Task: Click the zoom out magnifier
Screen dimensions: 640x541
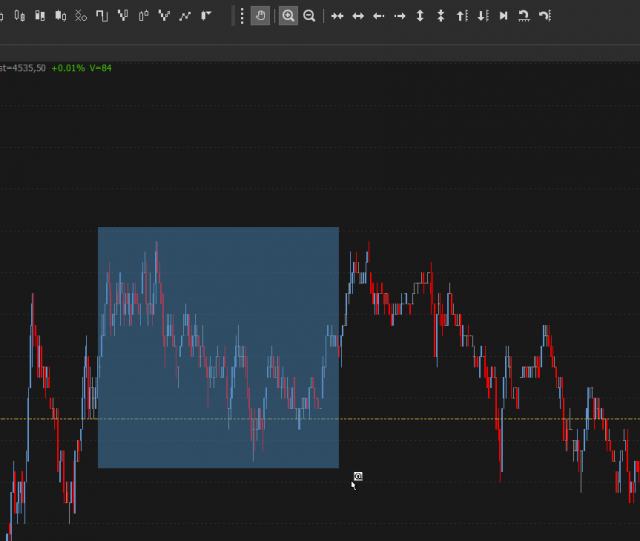Action: (x=309, y=16)
